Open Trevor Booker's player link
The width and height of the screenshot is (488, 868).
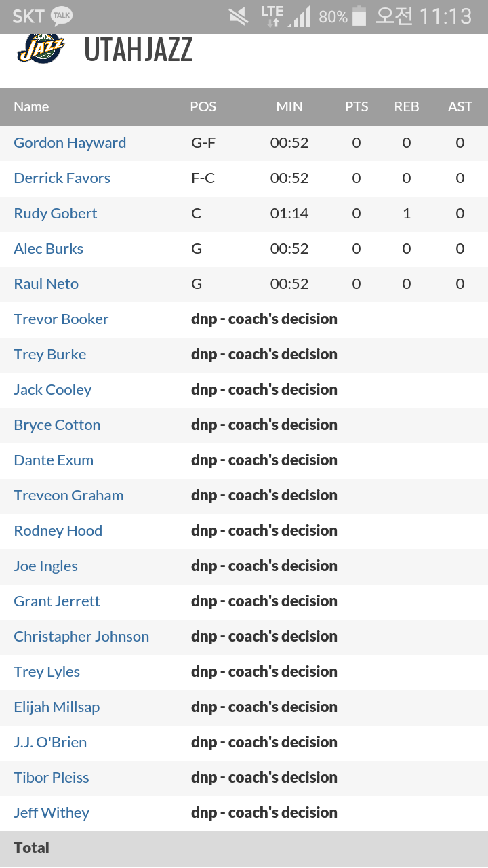[x=61, y=319]
